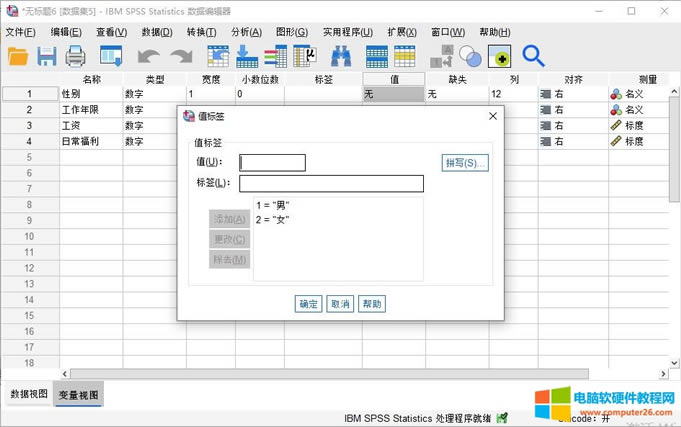Open Variables info toolbar icon
The image size is (681, 427).
[x=276, y=56]
